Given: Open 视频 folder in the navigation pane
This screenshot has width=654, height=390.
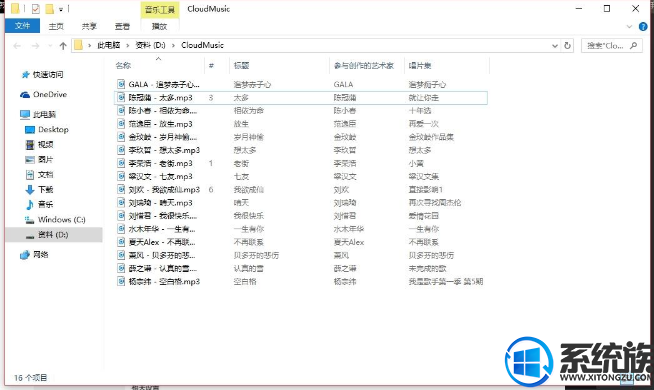Looking at the screenshot, I should (45, 144).
